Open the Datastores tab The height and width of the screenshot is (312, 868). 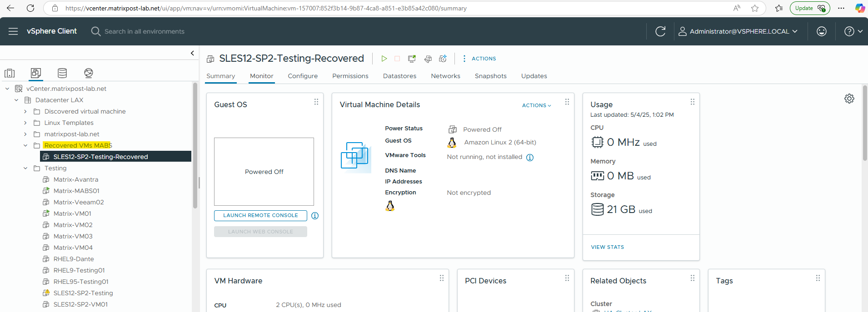[x=399, y=76]
